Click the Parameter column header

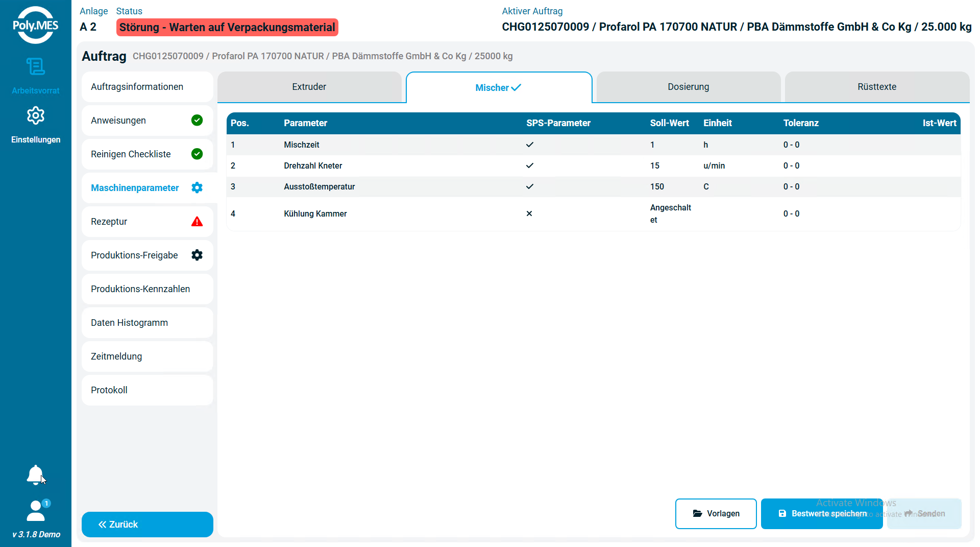[305, 123]
